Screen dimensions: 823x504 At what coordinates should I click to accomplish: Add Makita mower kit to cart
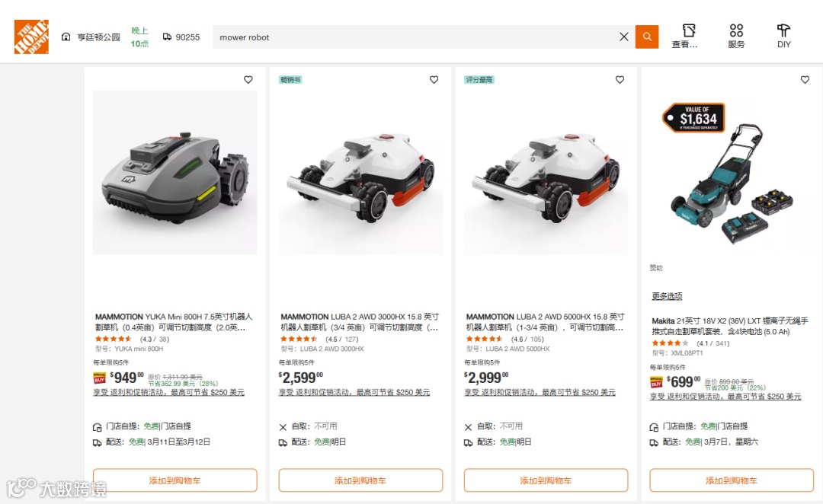732,480
